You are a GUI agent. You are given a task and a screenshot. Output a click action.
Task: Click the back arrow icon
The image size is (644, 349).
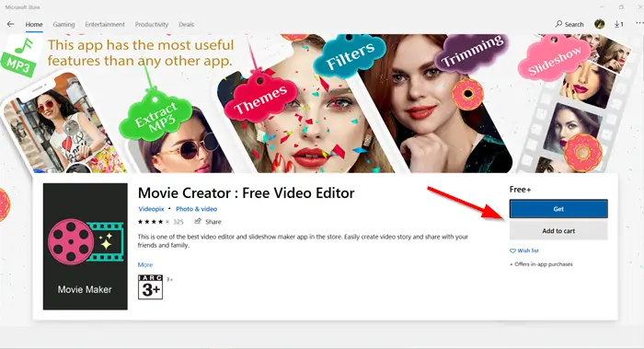tap(11, 24)
